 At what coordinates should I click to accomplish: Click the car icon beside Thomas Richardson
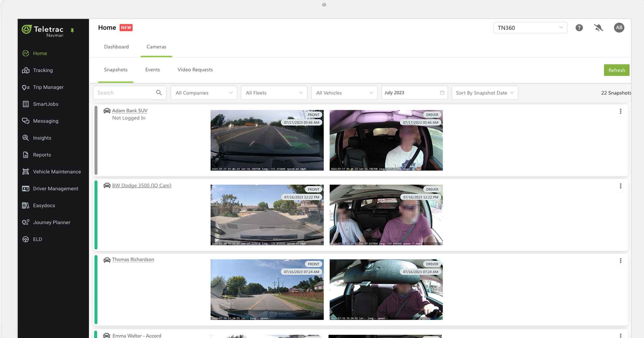[107, 260]
